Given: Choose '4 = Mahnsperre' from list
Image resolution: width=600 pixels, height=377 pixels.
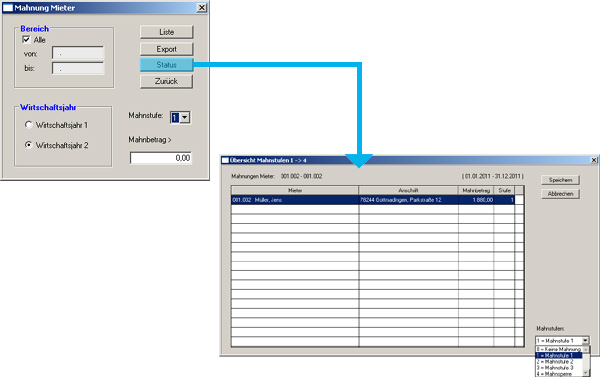Looking at the screenshot, I should click(x=559, y=374).
